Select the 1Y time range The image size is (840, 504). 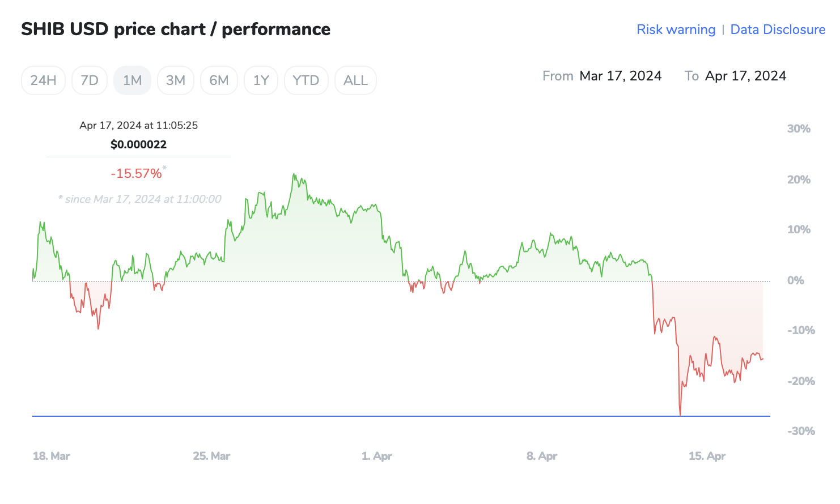click(x=261, y=80)
